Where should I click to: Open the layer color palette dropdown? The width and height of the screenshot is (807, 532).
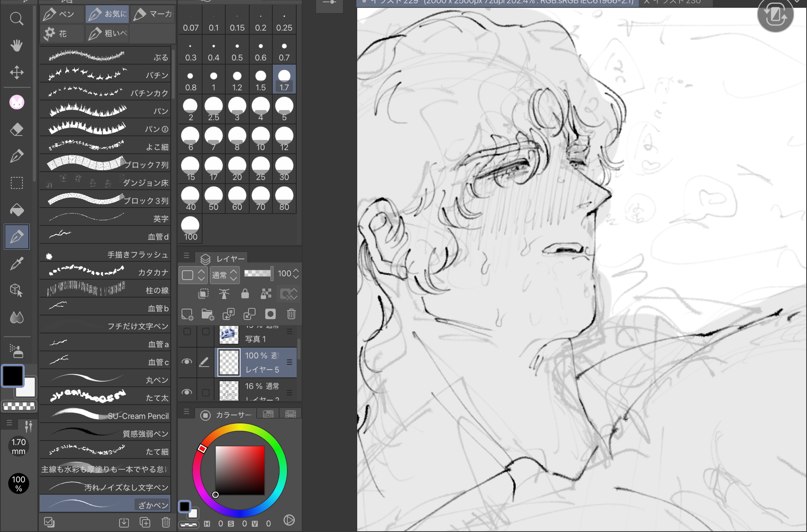[193, 275]
